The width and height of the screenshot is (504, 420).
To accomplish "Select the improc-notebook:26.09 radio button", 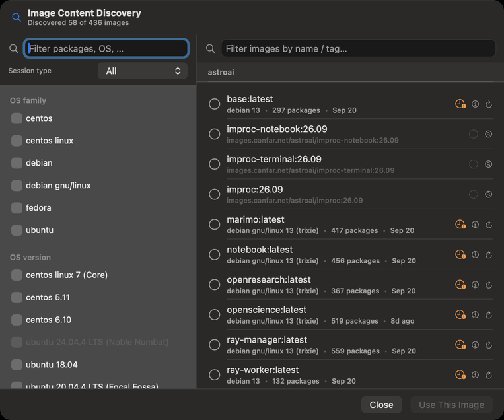I will 215,134.
